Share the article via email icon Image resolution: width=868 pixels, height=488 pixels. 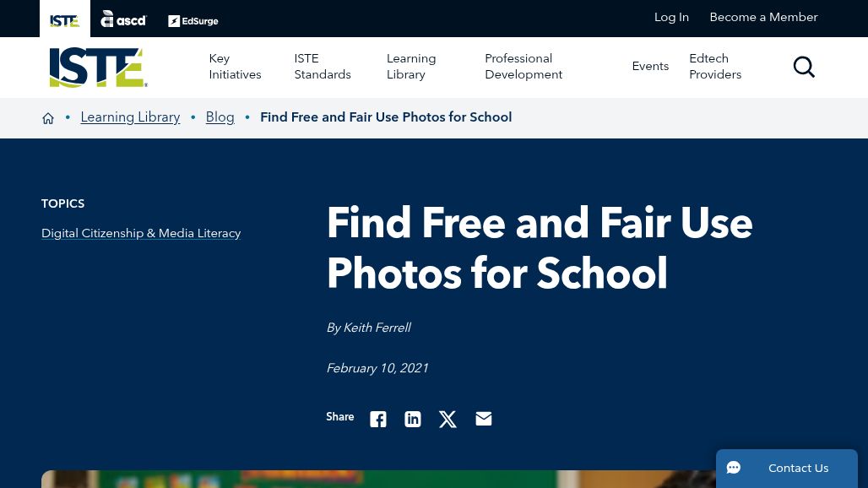(483, 419)
